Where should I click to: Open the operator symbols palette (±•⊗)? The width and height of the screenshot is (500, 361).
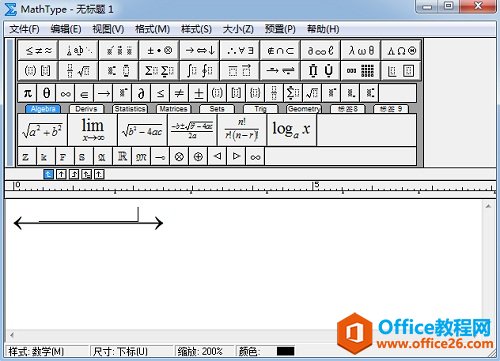(159, 50)
